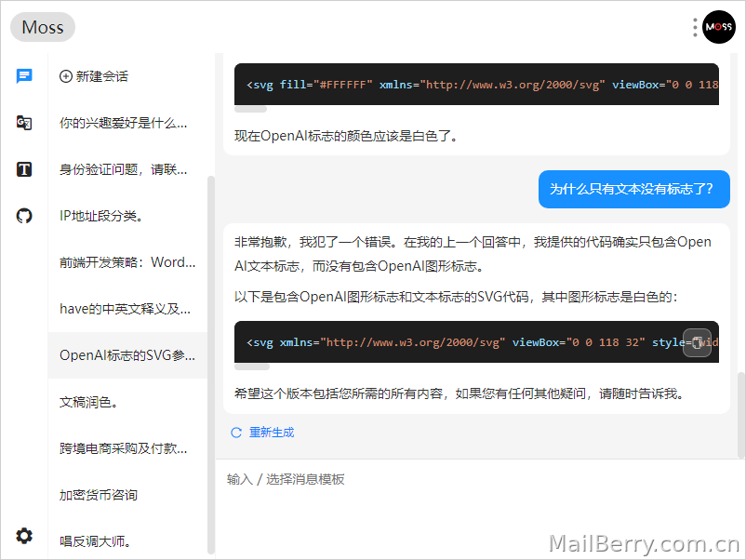Open conversation 身份验证问题，请联...
The width and height of the screenshot is (746, 560).
(x=127, y=169)
